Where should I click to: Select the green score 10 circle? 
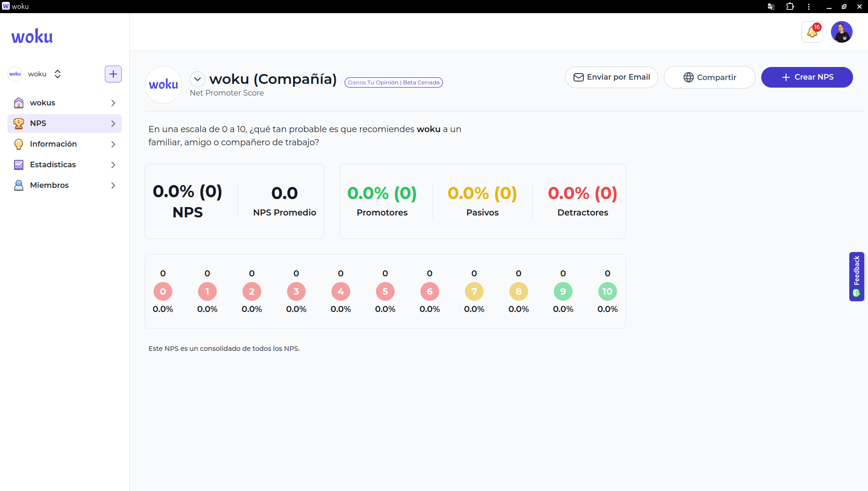coord(607,291)
